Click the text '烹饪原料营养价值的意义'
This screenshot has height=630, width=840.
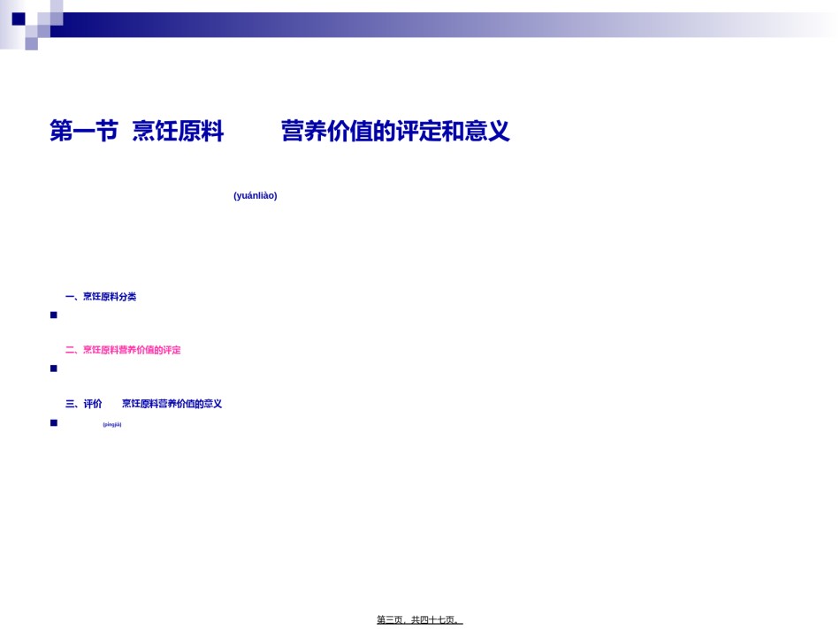172,404
